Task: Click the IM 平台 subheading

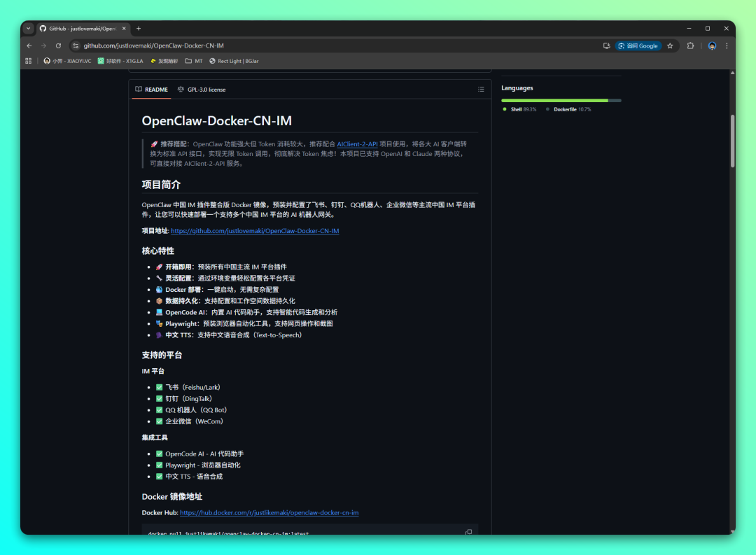Action: tap(153, 372)
